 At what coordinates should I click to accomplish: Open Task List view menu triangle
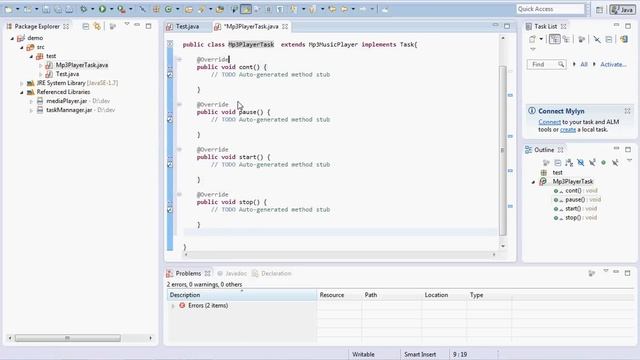pos(533,49)
